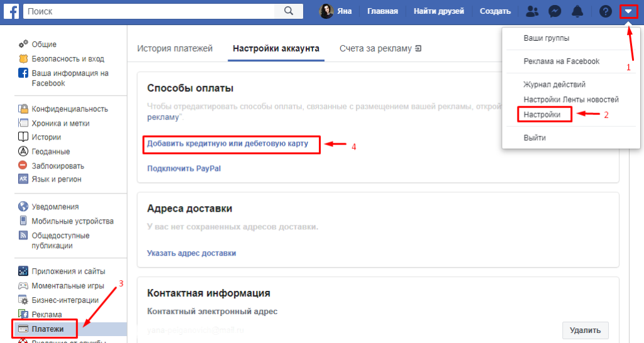Screen dimensions: 644x343
Task: Open Мобильные устройства settings
Action: pyautogui.click(x=73, y=220)
